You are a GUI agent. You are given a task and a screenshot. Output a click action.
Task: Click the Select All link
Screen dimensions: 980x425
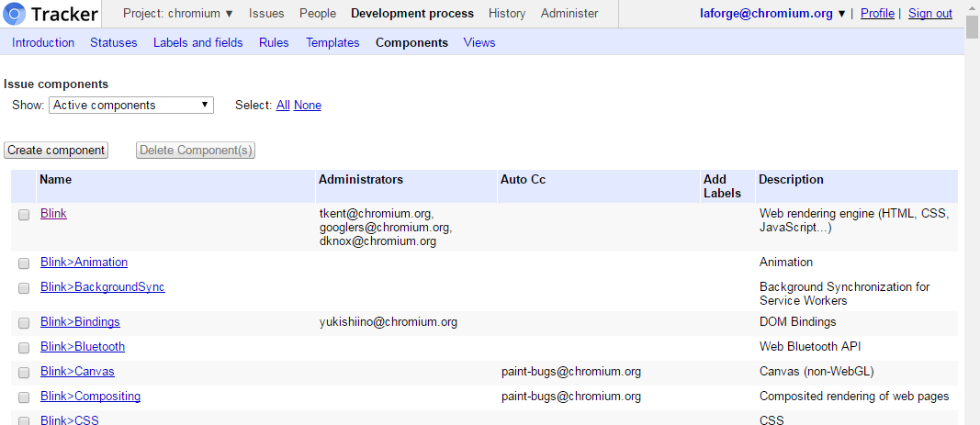pyautogui.click(x=283, y=106)
